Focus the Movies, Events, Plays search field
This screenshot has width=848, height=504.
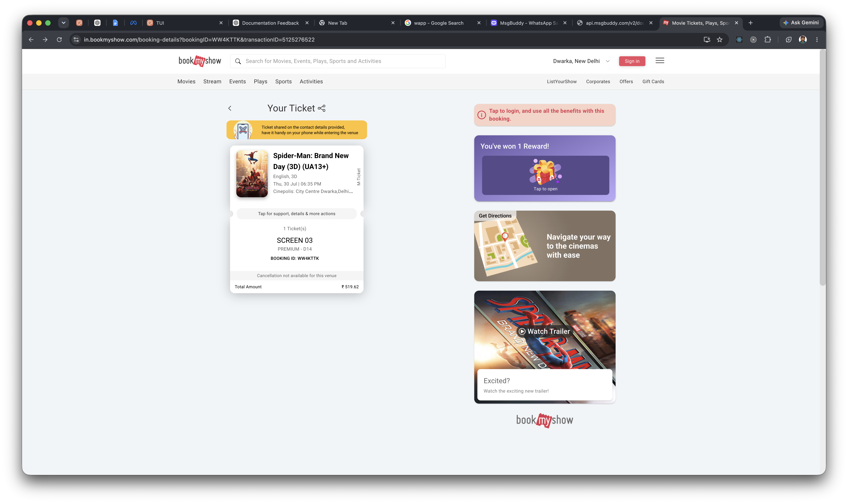pyautogui.click(x=338, y=61)
